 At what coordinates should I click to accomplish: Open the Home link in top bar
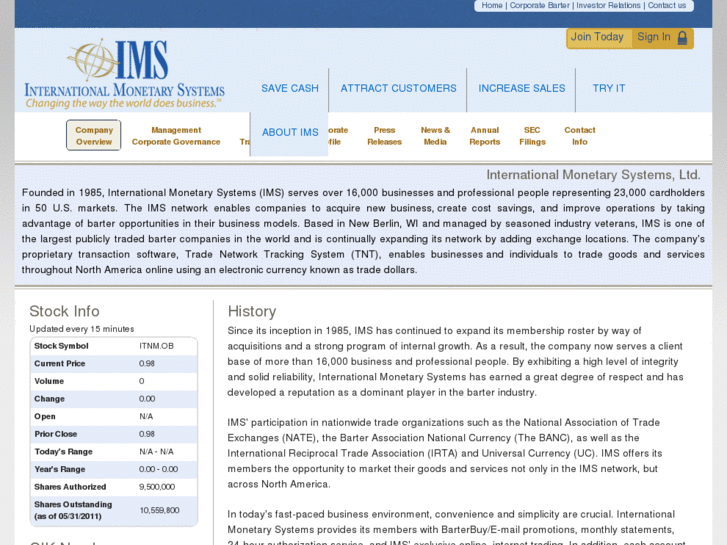[x=492, y=5]
